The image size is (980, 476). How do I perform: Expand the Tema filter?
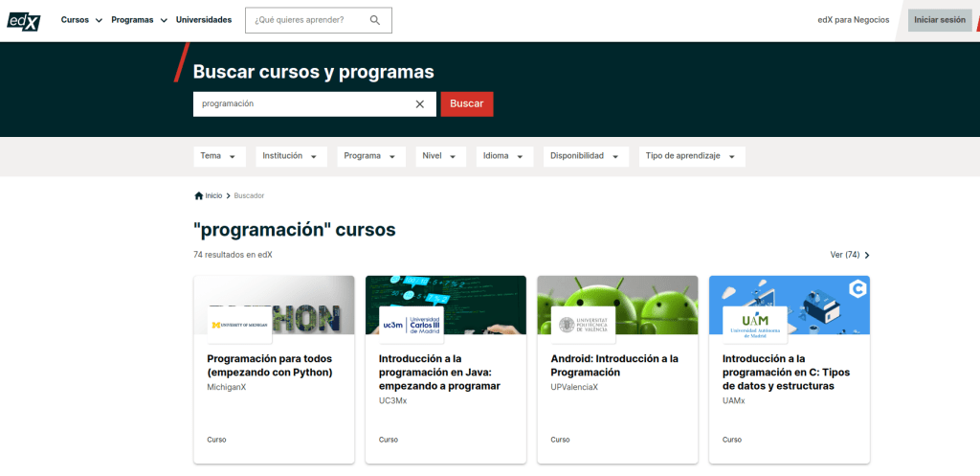pos(219,156)
